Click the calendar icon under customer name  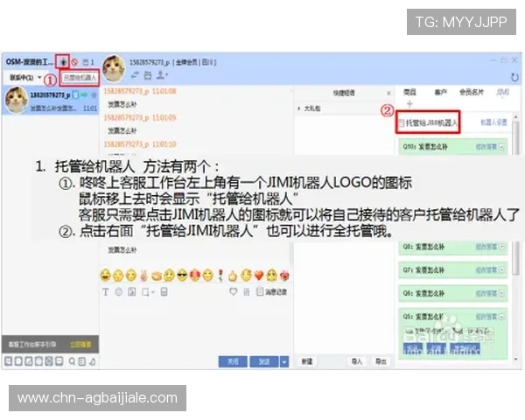coord(148,75)
